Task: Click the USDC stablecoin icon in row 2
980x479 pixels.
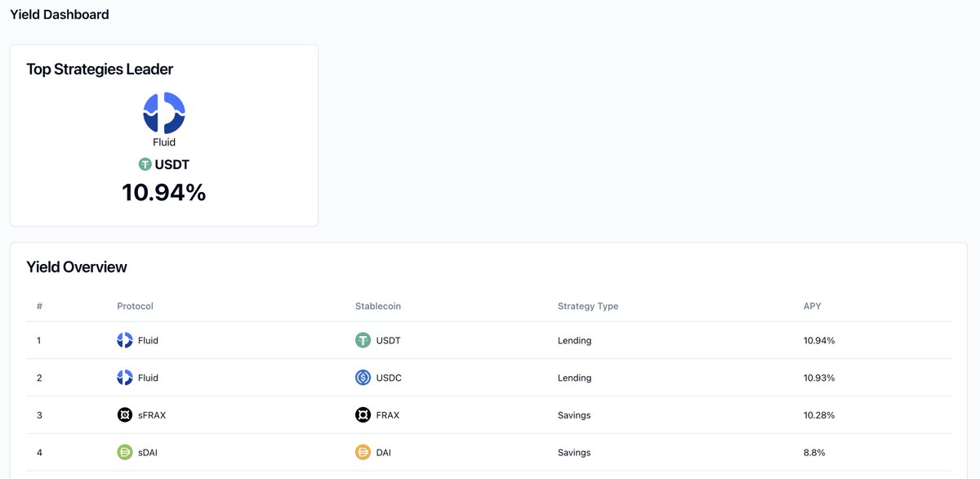Action: (363, 377)
